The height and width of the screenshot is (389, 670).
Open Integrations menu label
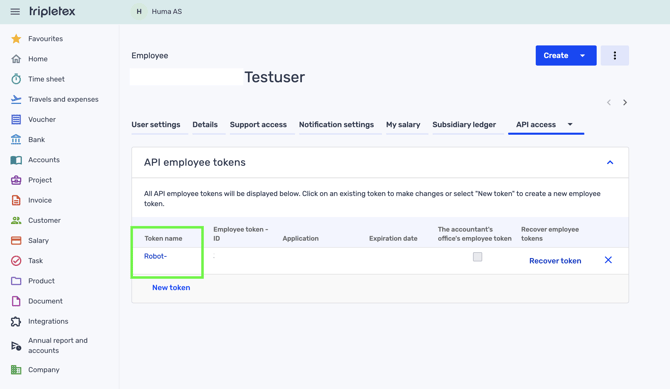pyautogui.click(x=48, y=321)
